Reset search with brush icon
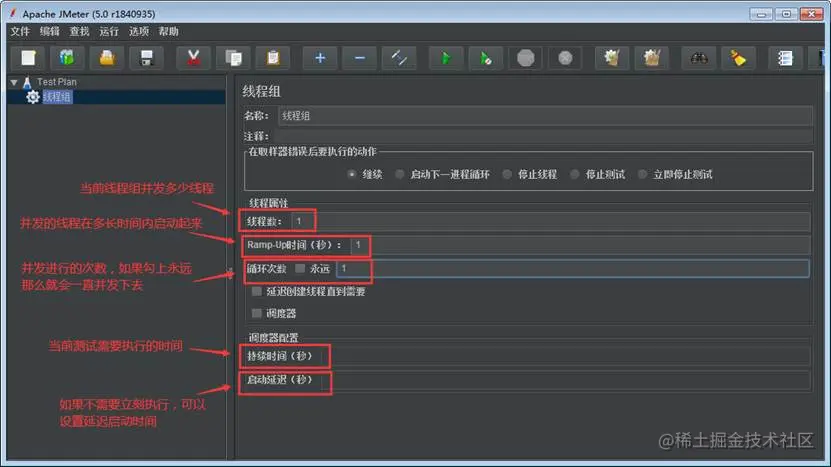The height and width of the screenshot is (467, 831). (x=738, y=58)
